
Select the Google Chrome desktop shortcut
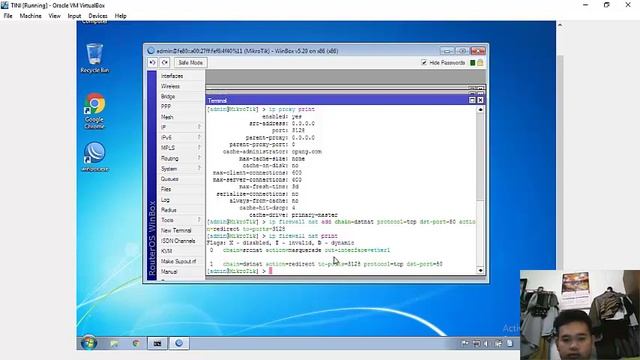click(x=95, y=111)
